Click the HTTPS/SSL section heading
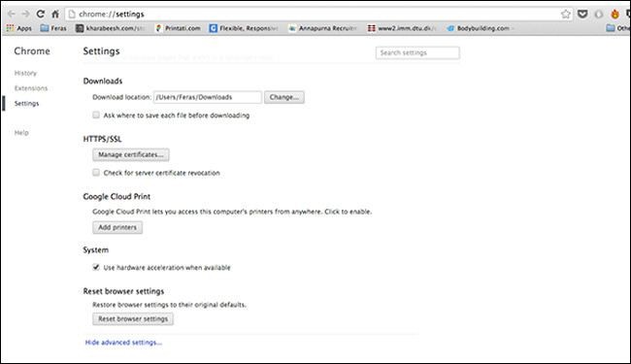 (x=102, y=139)
